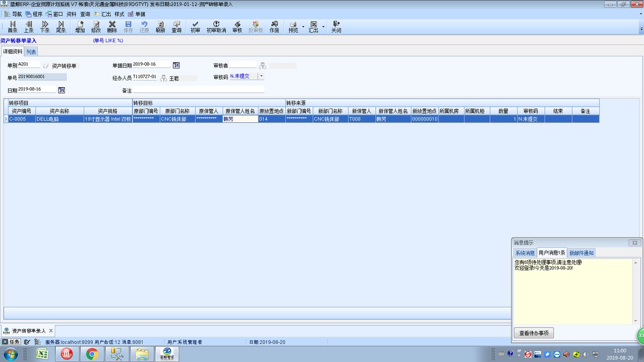The height and width of the screenshot is (362, 644).
Task: Click the C-0005 asset number cell
Action: [x=21, y=119]
